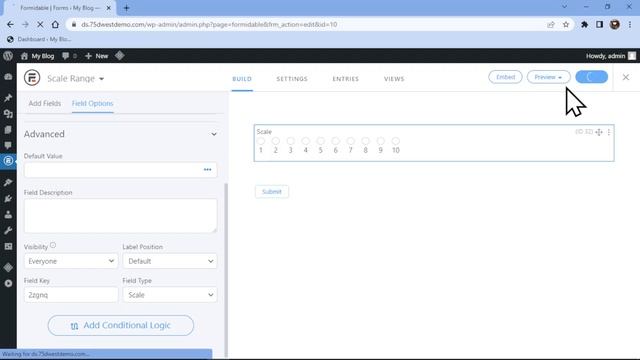
Task: Click the blue saving Update button
Action: pyautogui.click(x=591, y=77)
